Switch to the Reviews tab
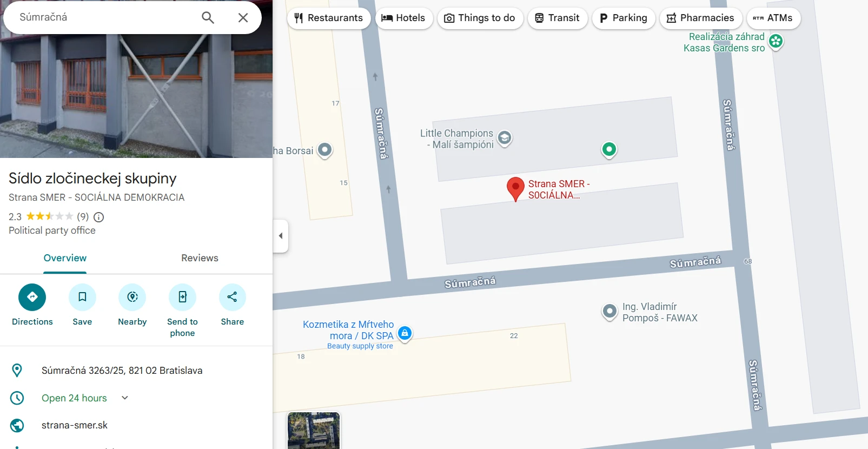This screenshot has width=868, height=449. click(200, 258)
